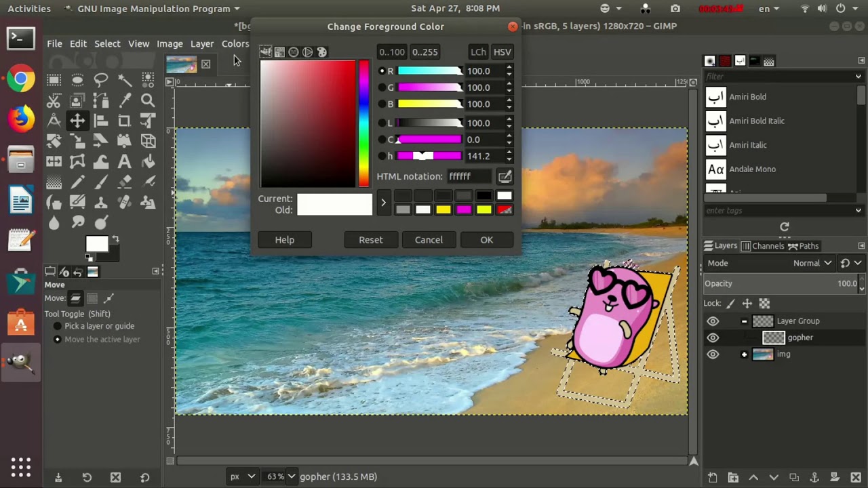
Task: Hide the gopher layer
Action: click(x=713, y=338)
